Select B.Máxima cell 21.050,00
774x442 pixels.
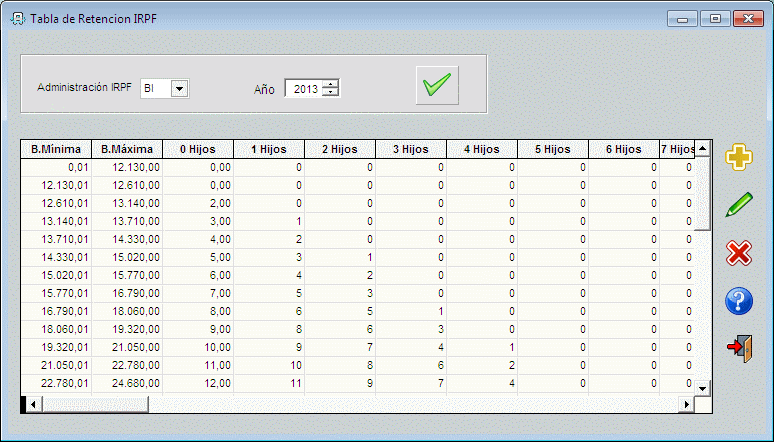tap(127, 347)
